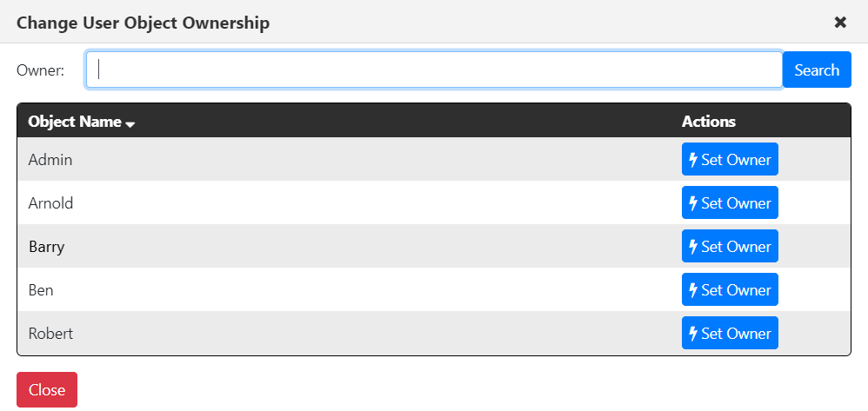Click lightning bolt icon in Admin's row
868x411 pixels.
coord(692,160)
